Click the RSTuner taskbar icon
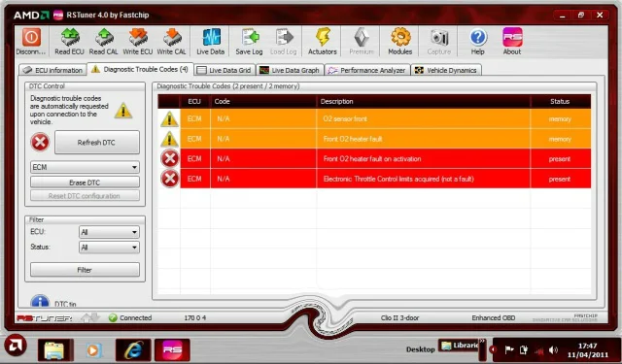The width and height of the screenshot is (622, 364). (x=172, y=350)
